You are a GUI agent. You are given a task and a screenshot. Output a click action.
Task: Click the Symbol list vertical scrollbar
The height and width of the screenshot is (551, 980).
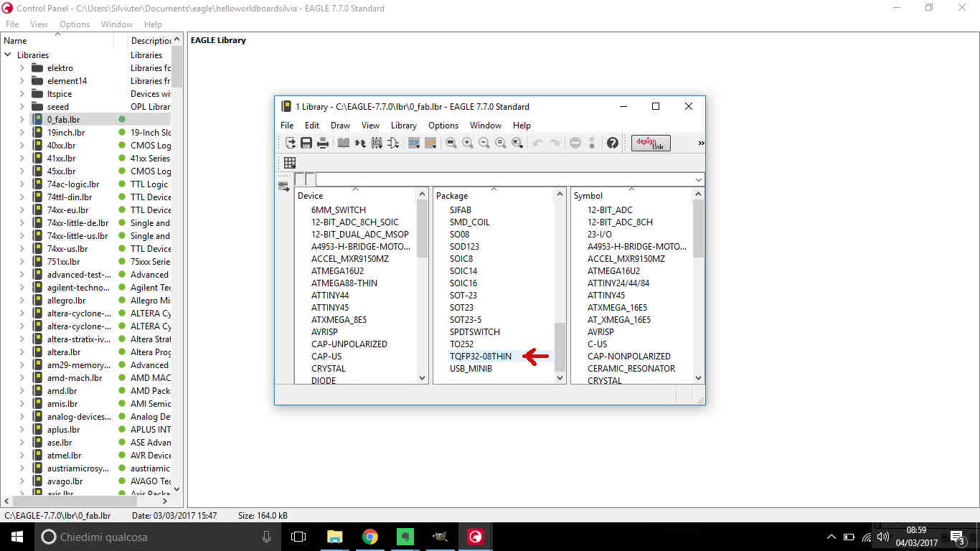coord(698,286)
